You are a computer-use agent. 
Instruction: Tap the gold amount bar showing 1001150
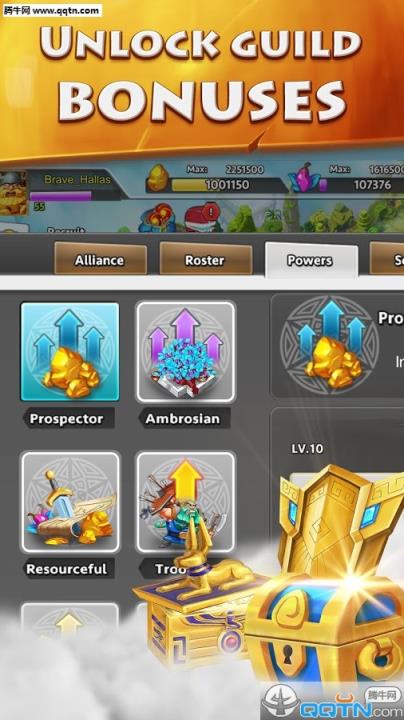228,185
